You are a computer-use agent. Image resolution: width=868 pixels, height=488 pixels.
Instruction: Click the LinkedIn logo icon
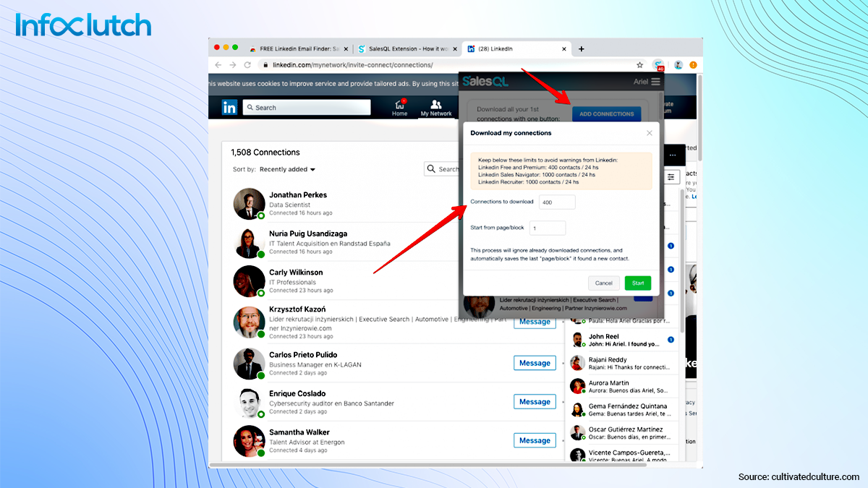pos(229,108)
